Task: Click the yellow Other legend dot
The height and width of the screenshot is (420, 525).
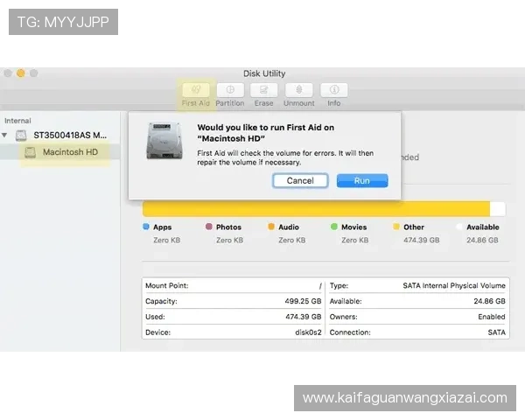Action: tap(396, 227)
